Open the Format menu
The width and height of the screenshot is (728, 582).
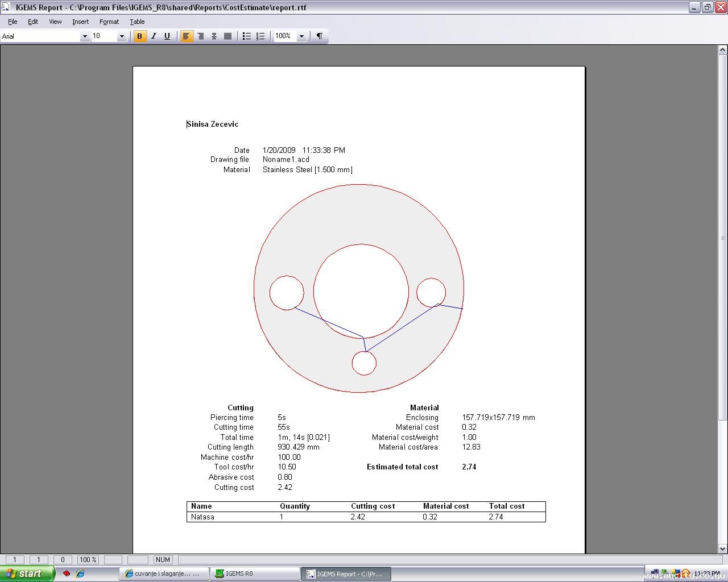pyautogui.click(x=109, y=22)
